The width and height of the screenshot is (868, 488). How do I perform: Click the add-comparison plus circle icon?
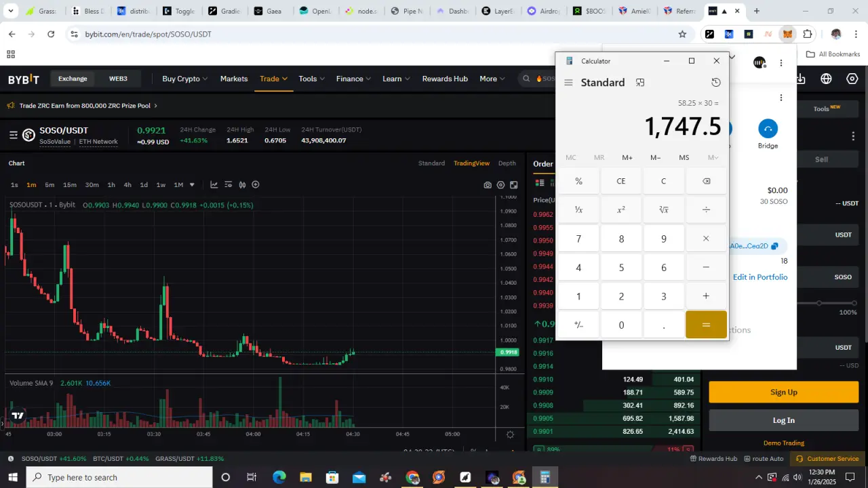pos(256,185)
